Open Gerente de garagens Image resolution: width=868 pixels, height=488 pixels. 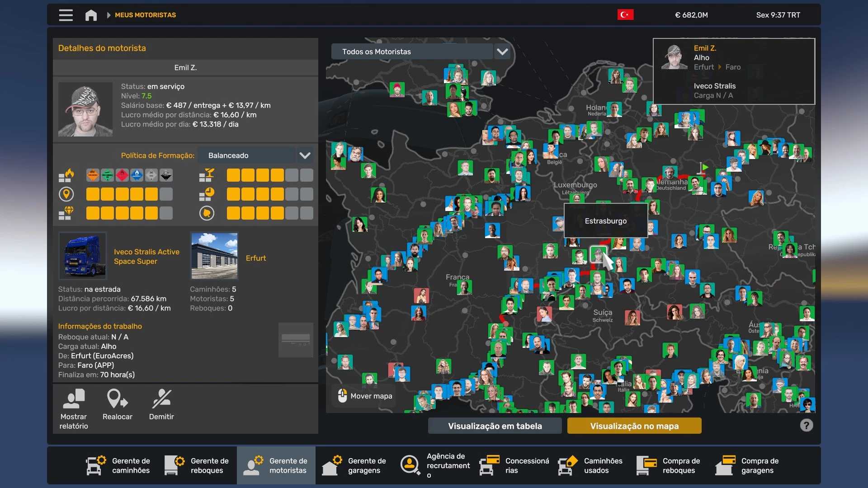coord(354,465)
